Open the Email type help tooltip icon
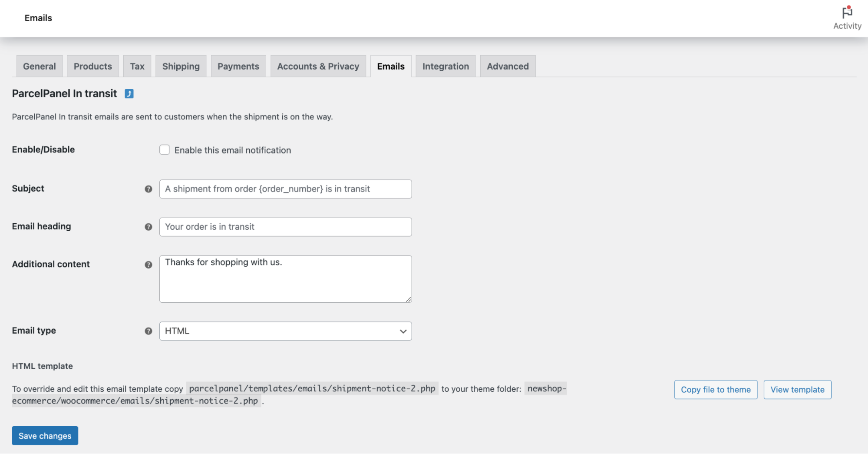The width and height of the screenshot is (868, 454). pyautogui.click(x=149, y=331)
